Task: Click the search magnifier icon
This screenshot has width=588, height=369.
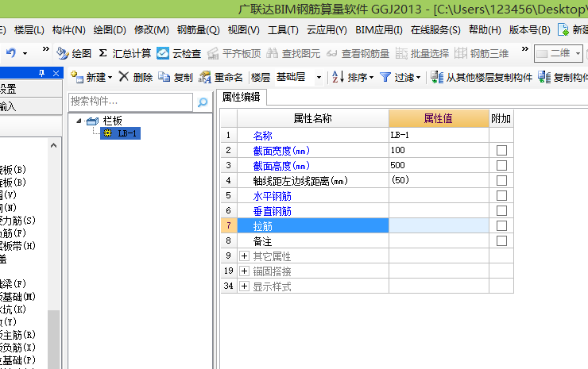Action: click(203, 102)
